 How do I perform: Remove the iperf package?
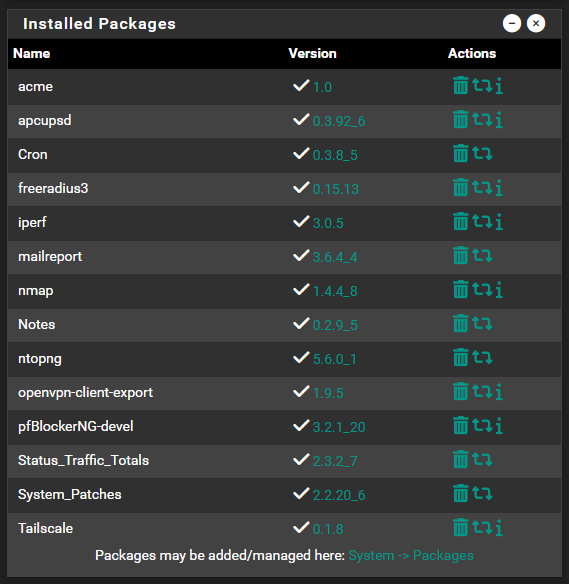click(461, 221)
